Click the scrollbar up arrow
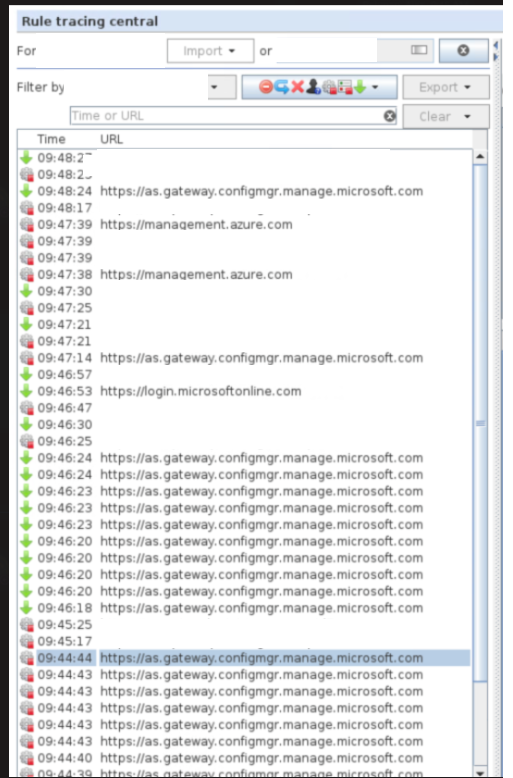This screenshot has height=778, width=513. (x=480, y=157)
